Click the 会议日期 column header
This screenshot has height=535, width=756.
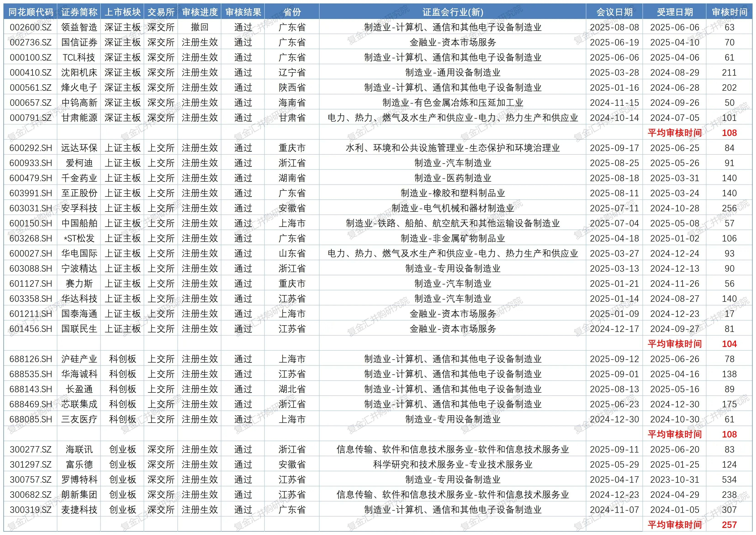tap(614, 12)
